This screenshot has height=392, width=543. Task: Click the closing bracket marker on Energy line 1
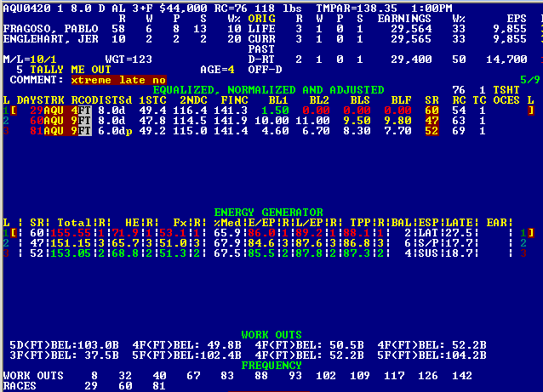531,232
